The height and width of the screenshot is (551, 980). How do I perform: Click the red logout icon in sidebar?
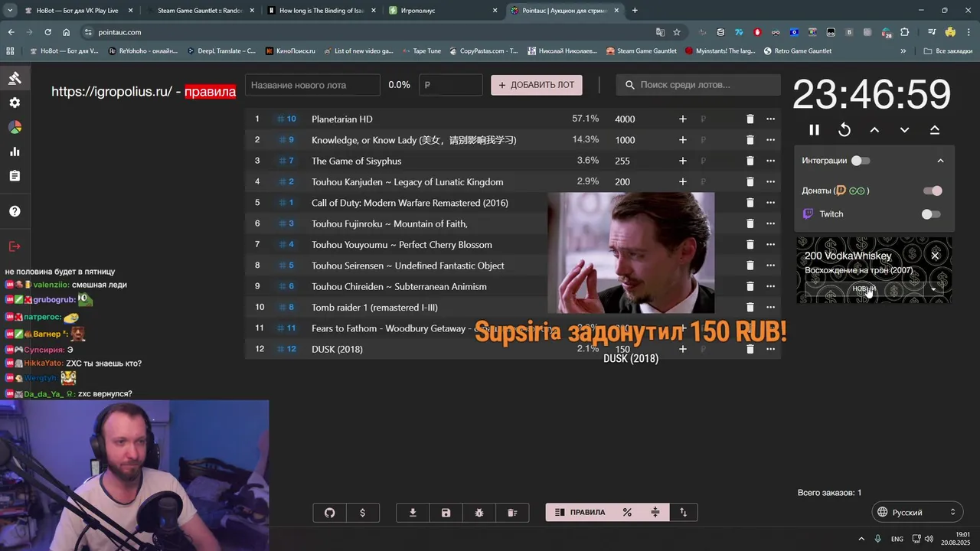click(15, 246)
